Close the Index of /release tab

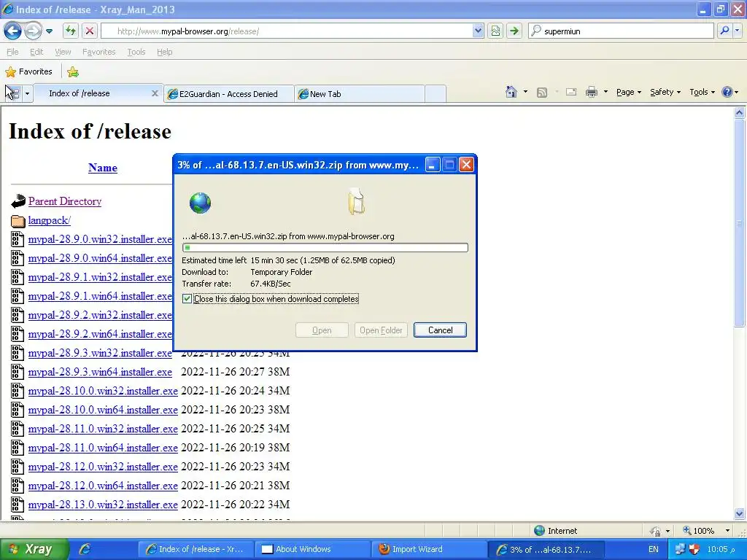point(155,93)
